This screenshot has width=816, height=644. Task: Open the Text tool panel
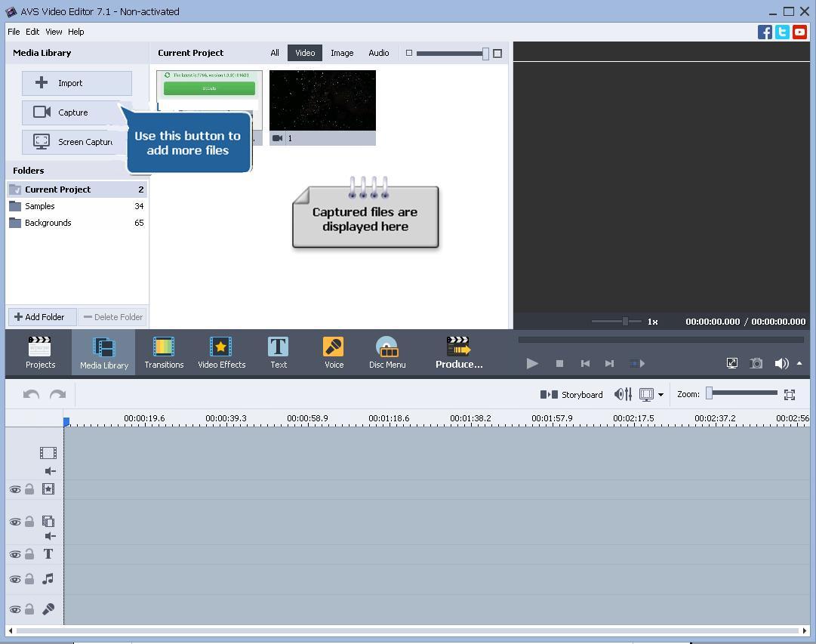pos(278,352)
